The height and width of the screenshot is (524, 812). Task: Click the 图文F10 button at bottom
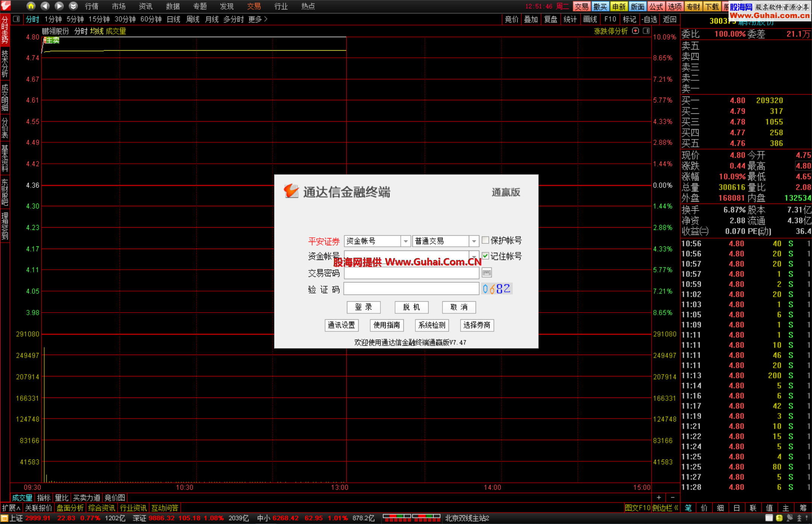point(637,508)
